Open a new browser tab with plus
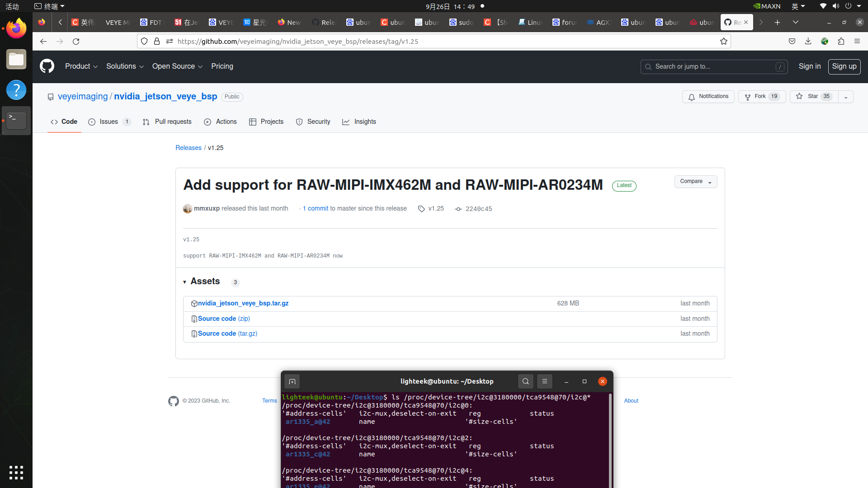The height and width of the screenshot is (488, 868). coord(777,22)
